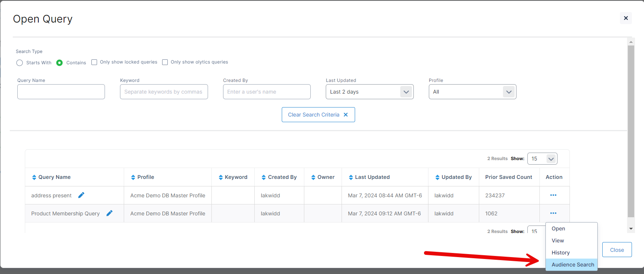This screenshot has width=644, height=274.
Task: Open the Profile dropdown set to All
Action: click(472, 92)
